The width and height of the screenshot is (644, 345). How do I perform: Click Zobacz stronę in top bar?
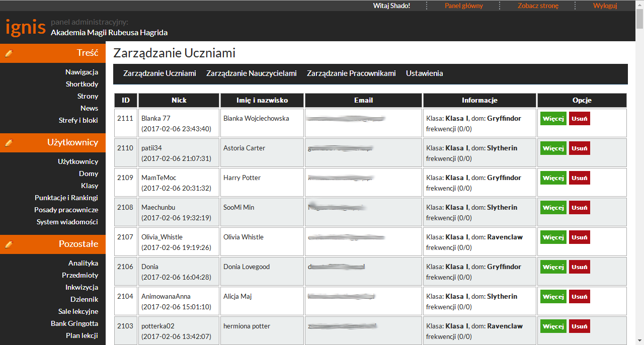coord(538,6)
